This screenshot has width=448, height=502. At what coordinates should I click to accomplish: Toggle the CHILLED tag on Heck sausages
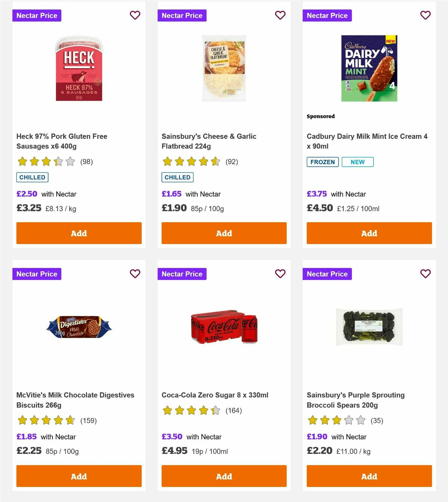pyautogui.click(x=32, y=177)
